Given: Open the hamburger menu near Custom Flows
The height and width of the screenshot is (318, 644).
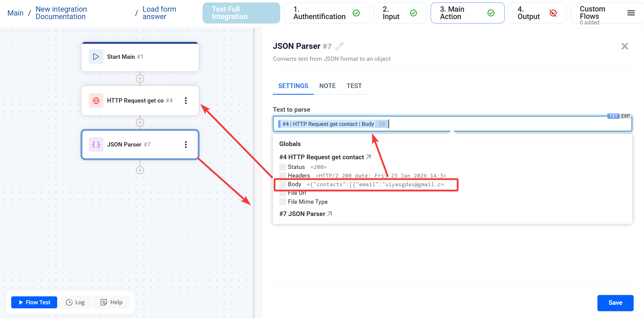Looking at the screenshot, I should 631,13.
